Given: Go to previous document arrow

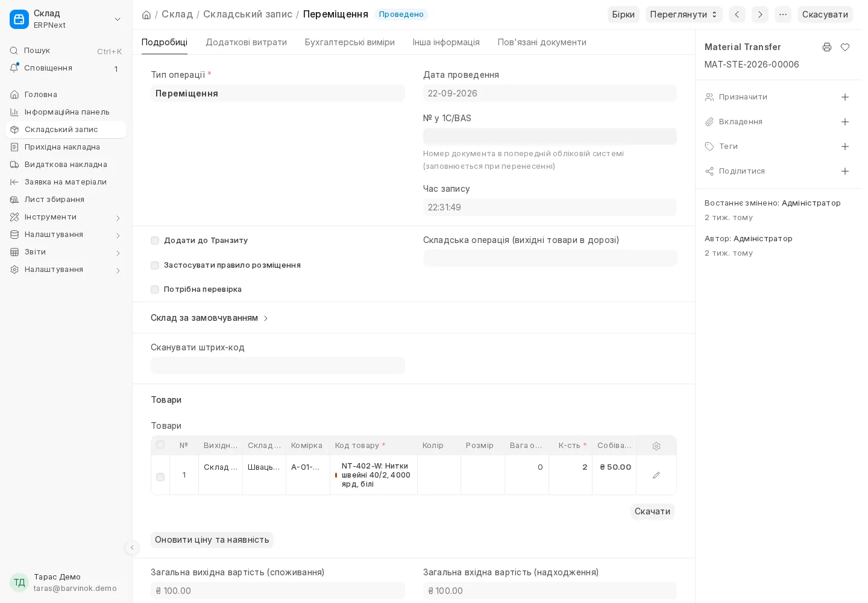Looking at the screenshot, I should point(737,14).
